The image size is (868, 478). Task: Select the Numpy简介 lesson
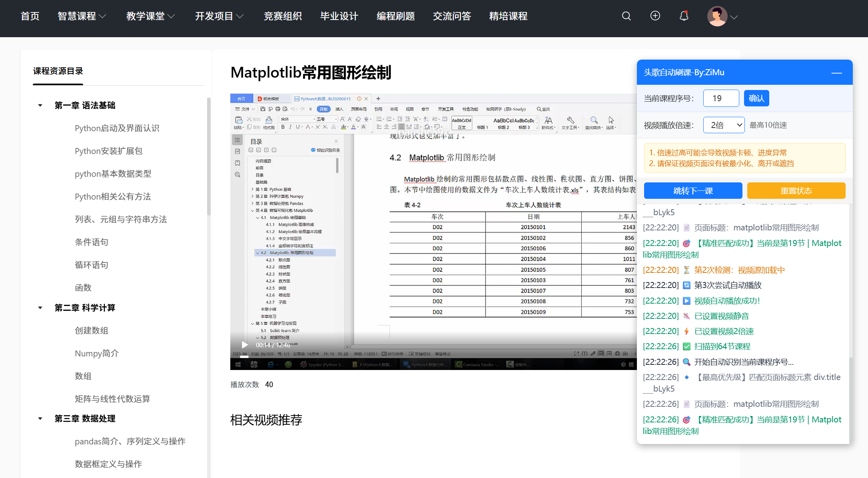(x=97, y=353)
